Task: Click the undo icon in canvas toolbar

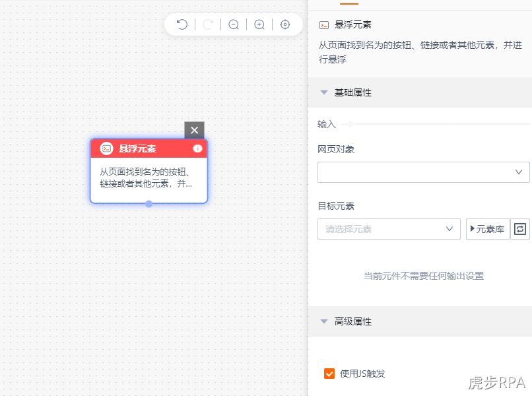Action: (182, 24)
